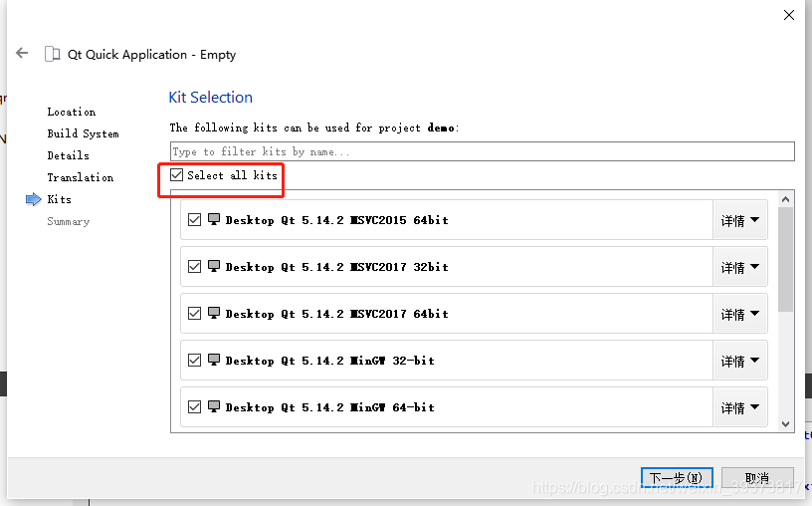Select the Translation wizard step
Viewport: 812px width, 506px height.
81,177
